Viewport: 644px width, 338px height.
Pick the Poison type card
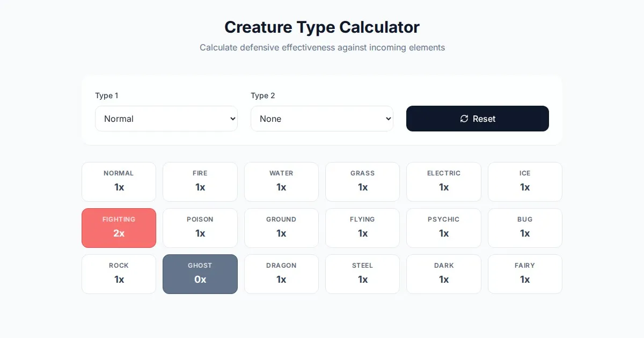click(200, 228)
